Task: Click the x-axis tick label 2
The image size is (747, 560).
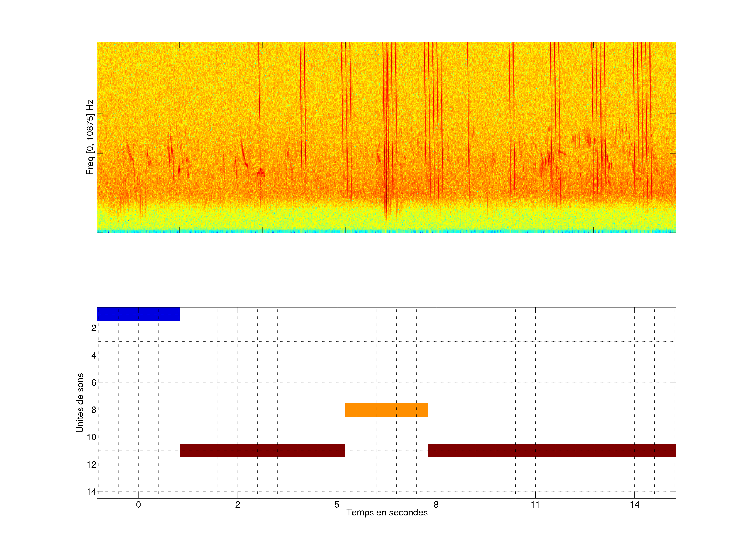Action: pos(237,505)
